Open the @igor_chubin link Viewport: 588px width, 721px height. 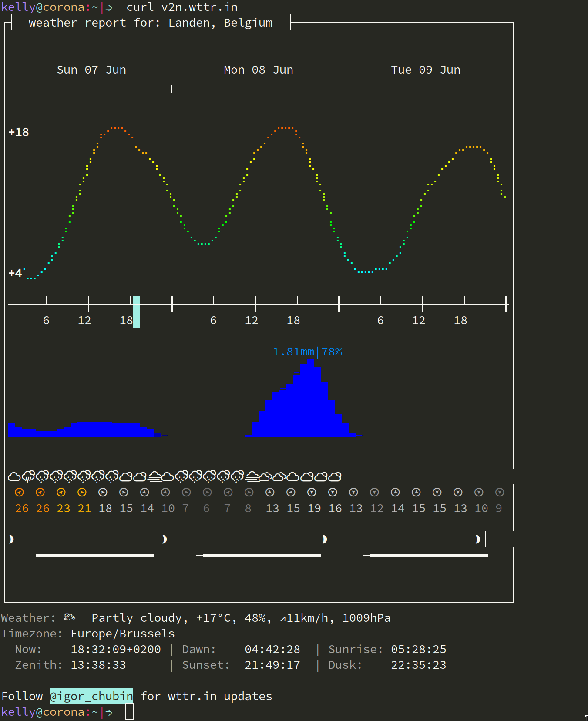tap(91, 696)
